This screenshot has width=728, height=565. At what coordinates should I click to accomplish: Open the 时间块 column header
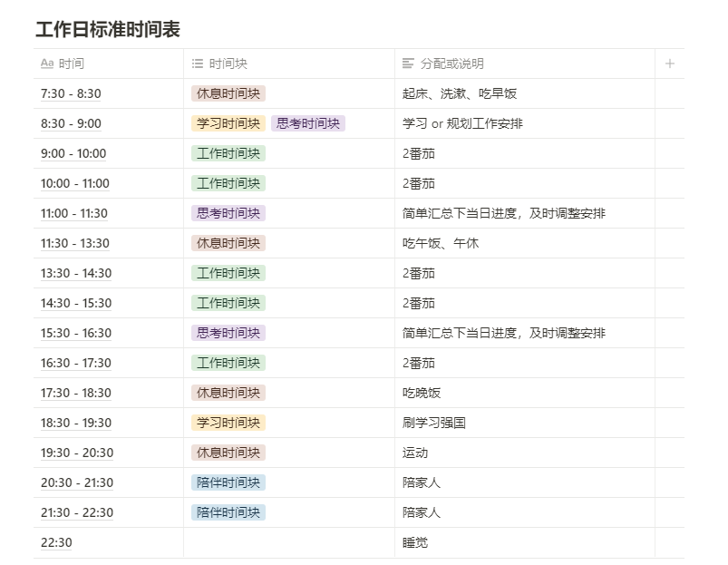tap(289, 63)
